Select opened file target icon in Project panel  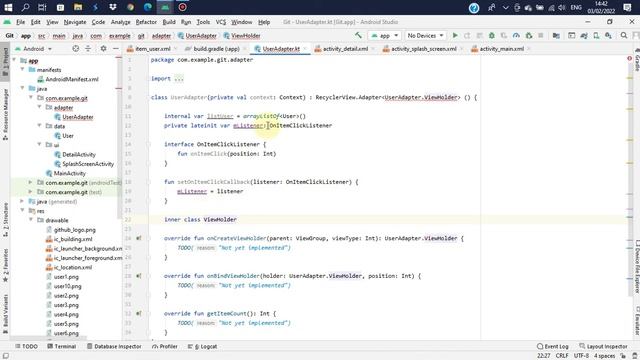[76, 49]
